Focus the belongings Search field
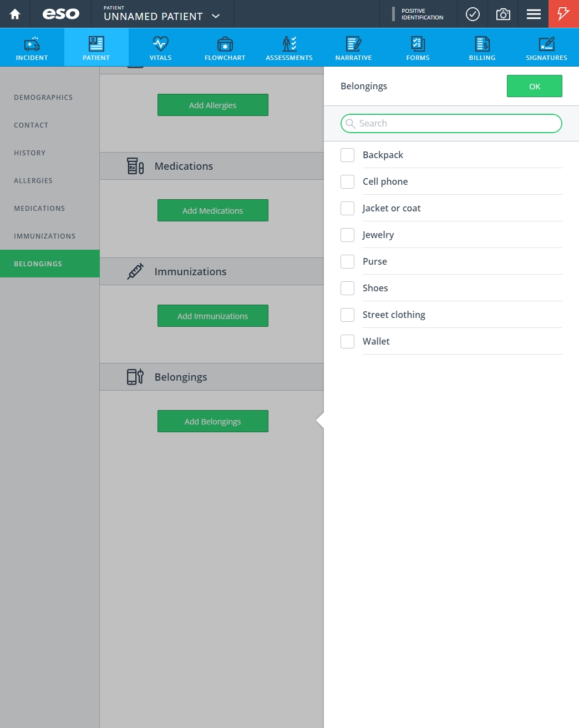The image size is (579, 728). (451, 123)
